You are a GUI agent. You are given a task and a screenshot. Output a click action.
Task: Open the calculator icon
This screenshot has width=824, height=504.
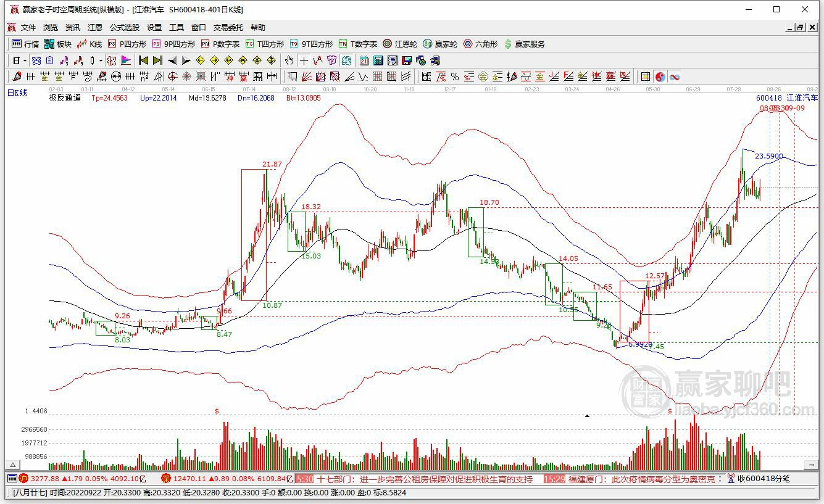click(x=378, y=60)
